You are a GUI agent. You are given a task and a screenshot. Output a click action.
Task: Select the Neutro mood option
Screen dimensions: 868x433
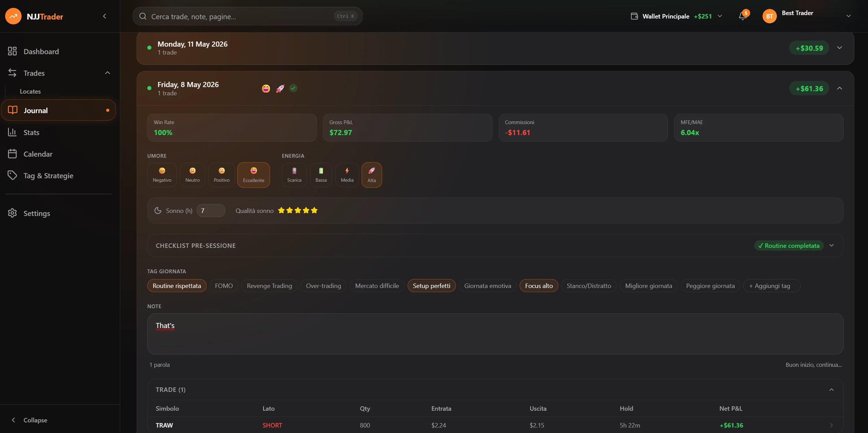(x=193, y=175)
